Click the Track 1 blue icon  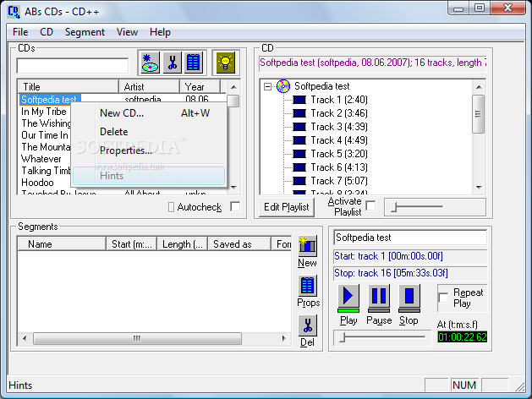pyautogui.click(x=299, y=100)
